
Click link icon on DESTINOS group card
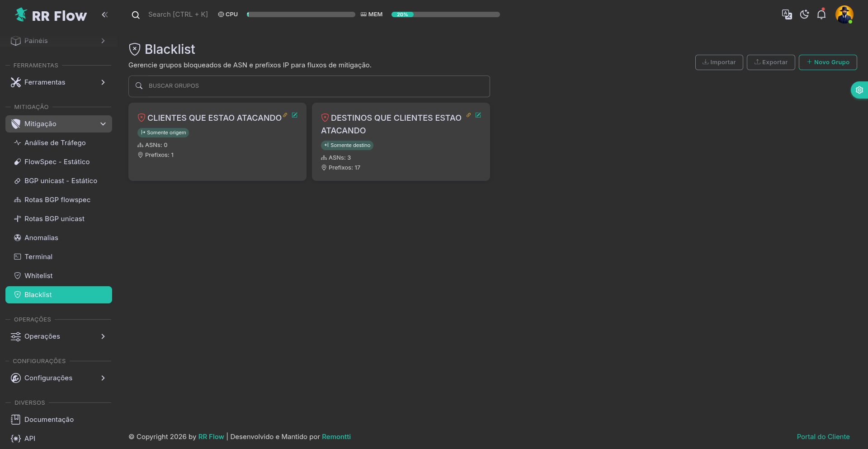point(469,115)
